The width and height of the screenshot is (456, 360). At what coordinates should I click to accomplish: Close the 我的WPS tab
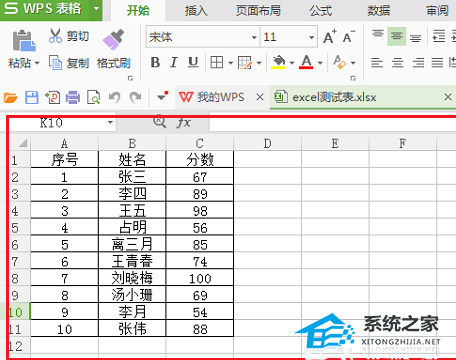pyautogui.click(x=260, y=97)
